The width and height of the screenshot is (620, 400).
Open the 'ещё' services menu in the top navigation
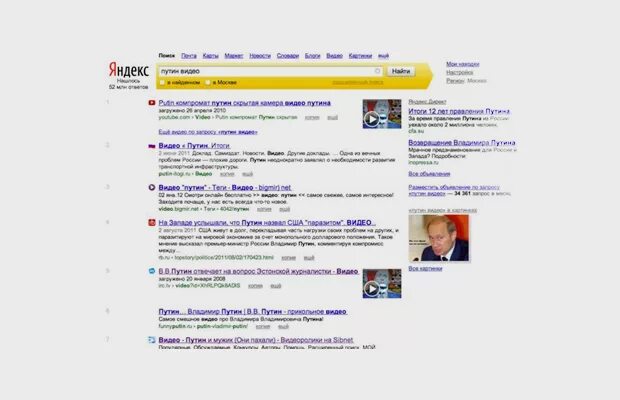click(x=383, y=56)
